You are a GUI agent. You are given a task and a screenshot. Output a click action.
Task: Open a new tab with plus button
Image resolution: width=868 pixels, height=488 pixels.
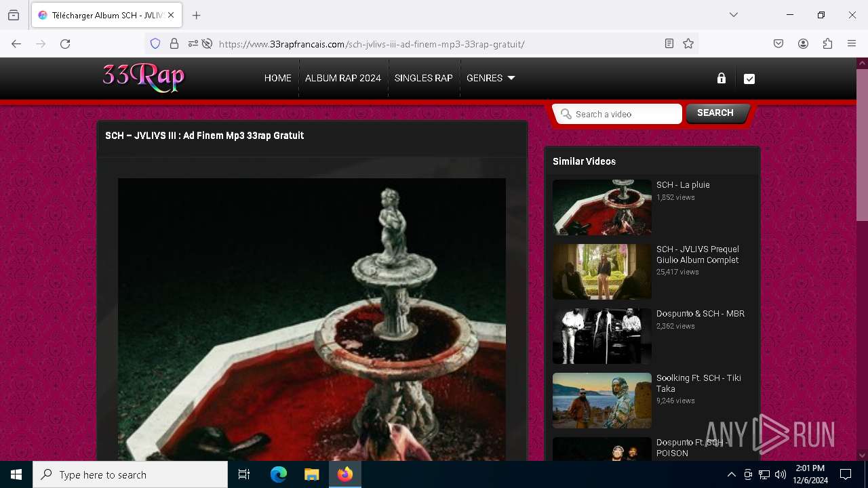coord(197,15)
